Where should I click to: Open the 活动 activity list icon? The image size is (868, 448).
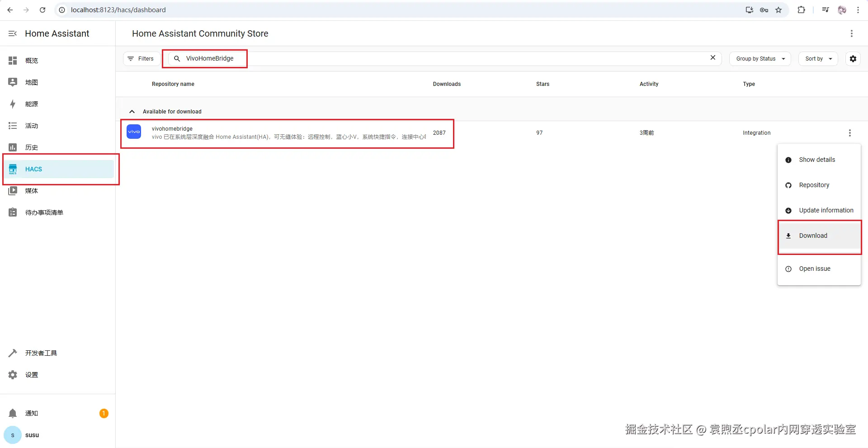(x=13, y=126)
